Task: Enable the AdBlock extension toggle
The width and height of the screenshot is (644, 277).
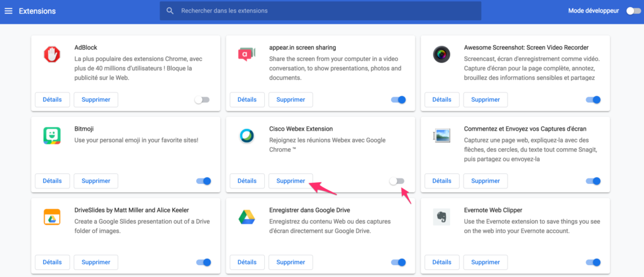Action: 202,100
